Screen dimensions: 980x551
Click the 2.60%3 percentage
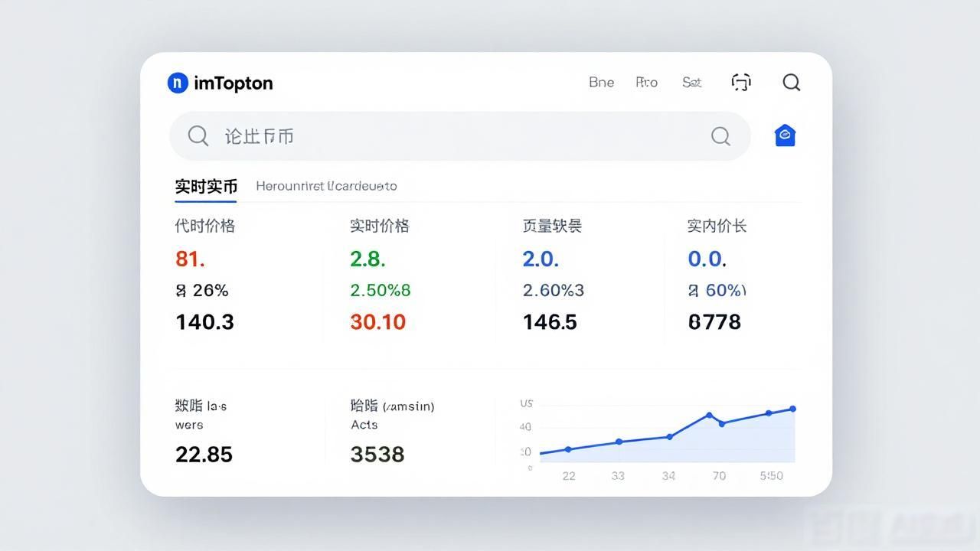pos(554,290)
